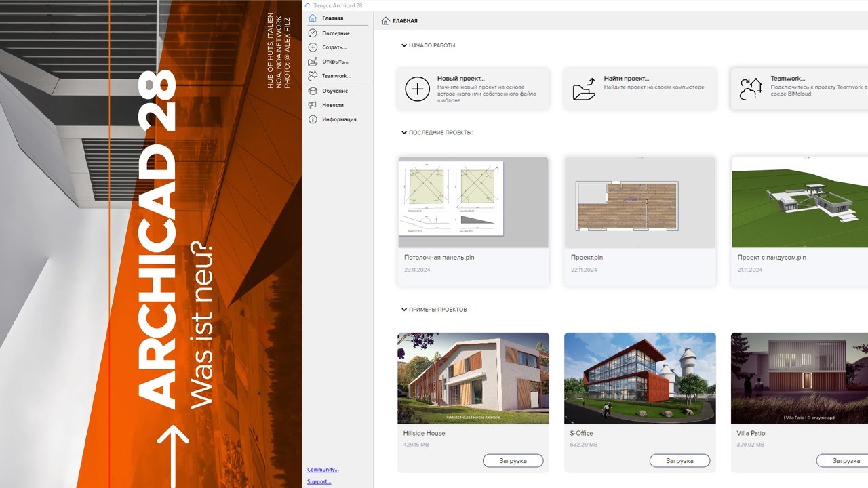The width and height of the screenshot is (868, 488).
Task: Click the Обучение graduation cap icon
Action: coord(313,91)
